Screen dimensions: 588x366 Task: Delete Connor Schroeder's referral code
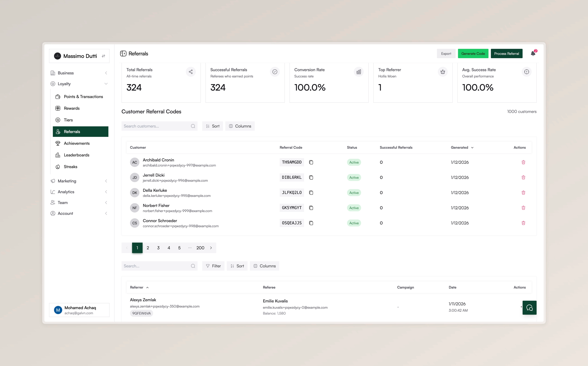(523, 223)
